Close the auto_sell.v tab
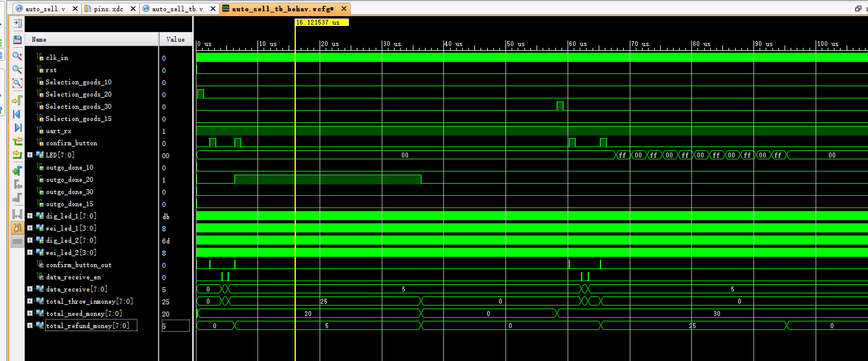The width and height of the screenshot is (868, 361). click(76, 9)
